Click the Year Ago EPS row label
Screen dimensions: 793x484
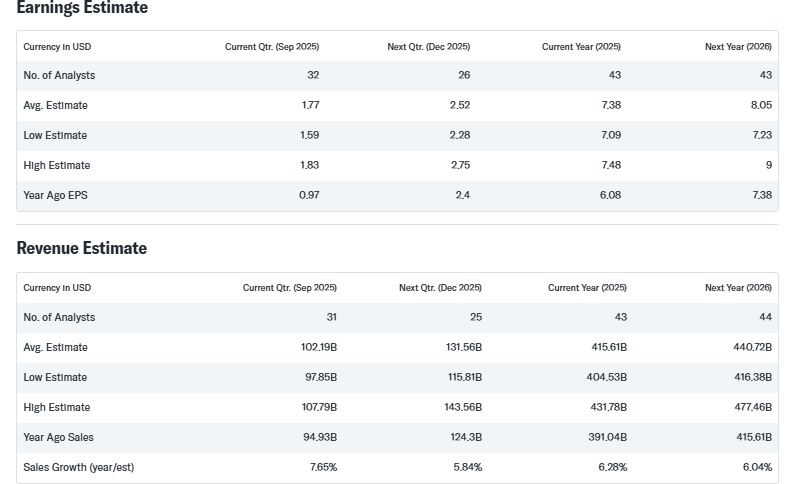55,195
